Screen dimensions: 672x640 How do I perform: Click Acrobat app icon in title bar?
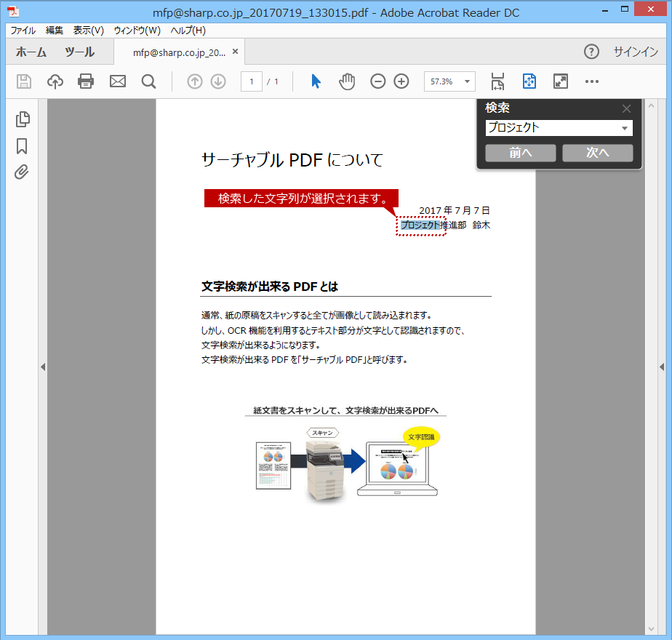(13, 12)
